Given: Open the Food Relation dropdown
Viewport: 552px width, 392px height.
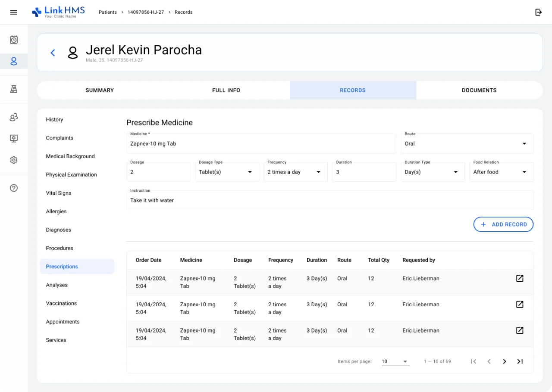Looking at the screenshot, I should (x=502, y=172).
